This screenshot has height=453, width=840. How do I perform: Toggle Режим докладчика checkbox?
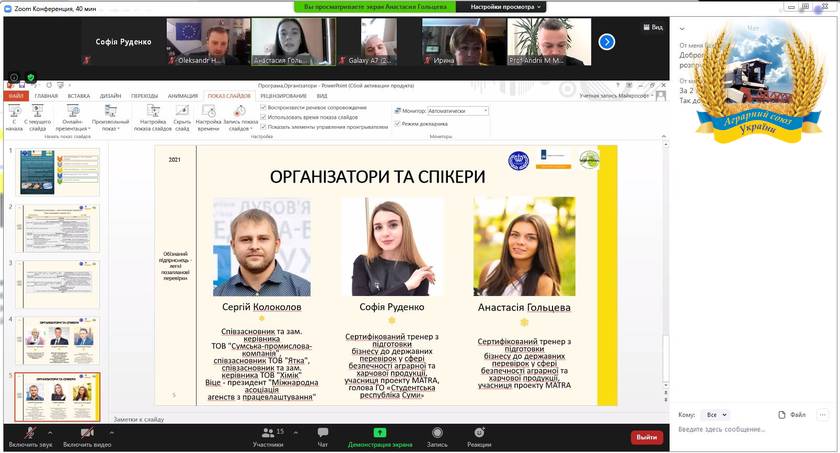(x=397, y=124)
